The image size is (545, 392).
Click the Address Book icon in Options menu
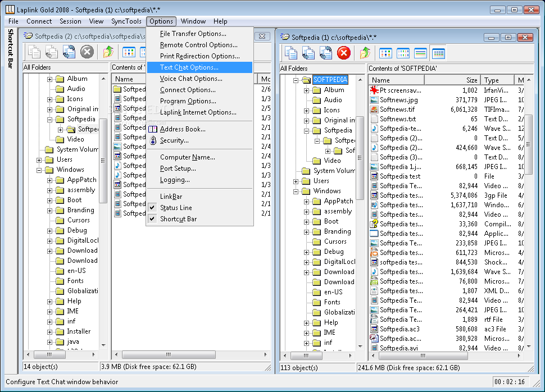coord(153,129)
